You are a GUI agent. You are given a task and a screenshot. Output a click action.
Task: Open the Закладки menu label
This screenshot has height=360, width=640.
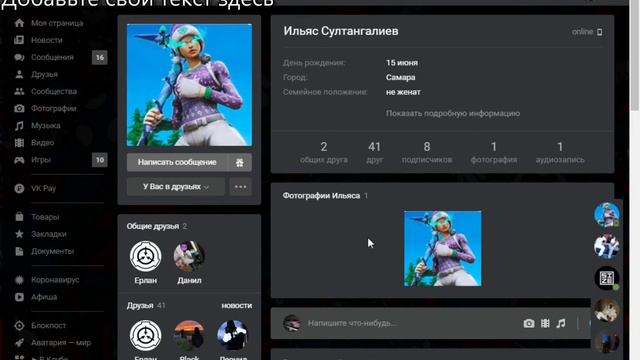click(x=49, y=234)
